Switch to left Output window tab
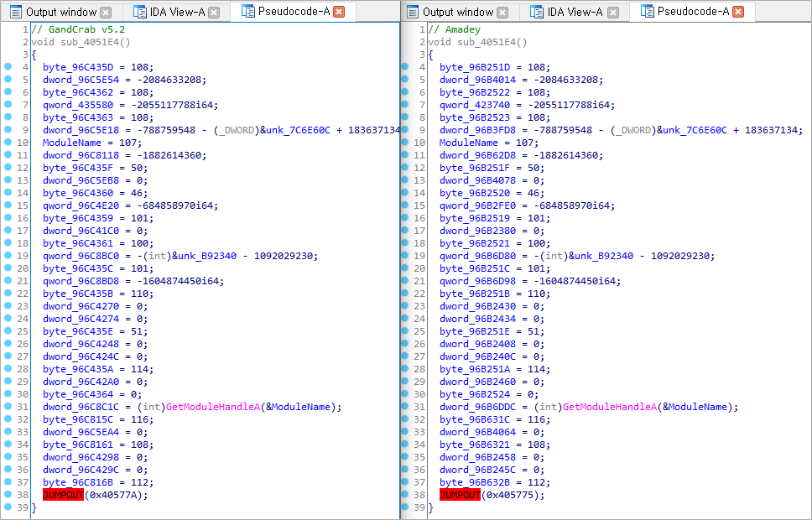The image size is (812, 520). [x=61, y=12]
